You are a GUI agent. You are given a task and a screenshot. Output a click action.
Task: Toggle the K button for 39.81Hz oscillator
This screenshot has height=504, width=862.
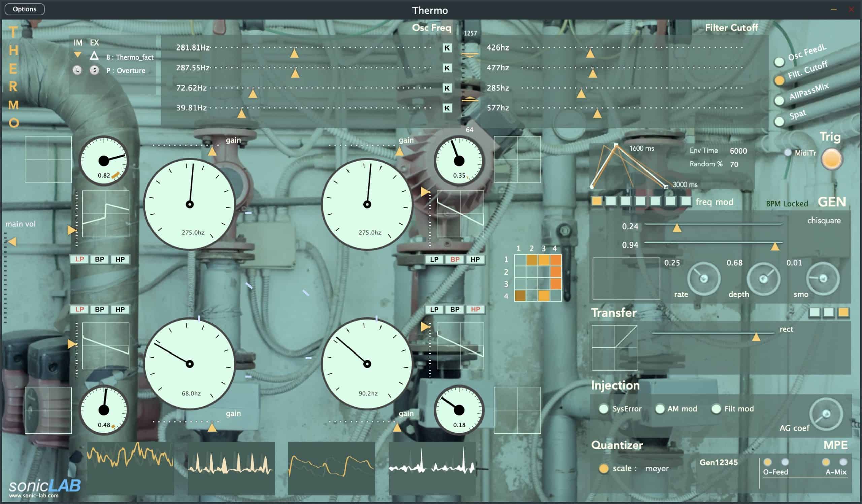coord(447,108)
